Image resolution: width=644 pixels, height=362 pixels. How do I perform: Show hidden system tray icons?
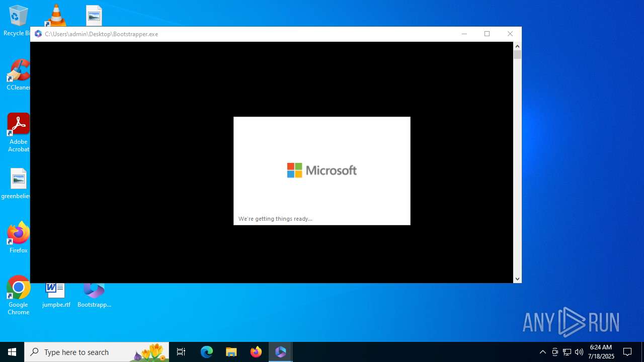[x=542, y=352]
